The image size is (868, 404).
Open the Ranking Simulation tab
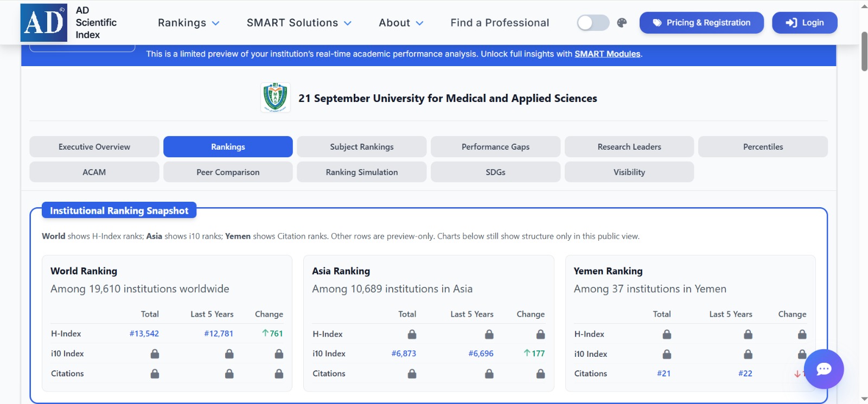pyautogui.click(x=362, y=172)
